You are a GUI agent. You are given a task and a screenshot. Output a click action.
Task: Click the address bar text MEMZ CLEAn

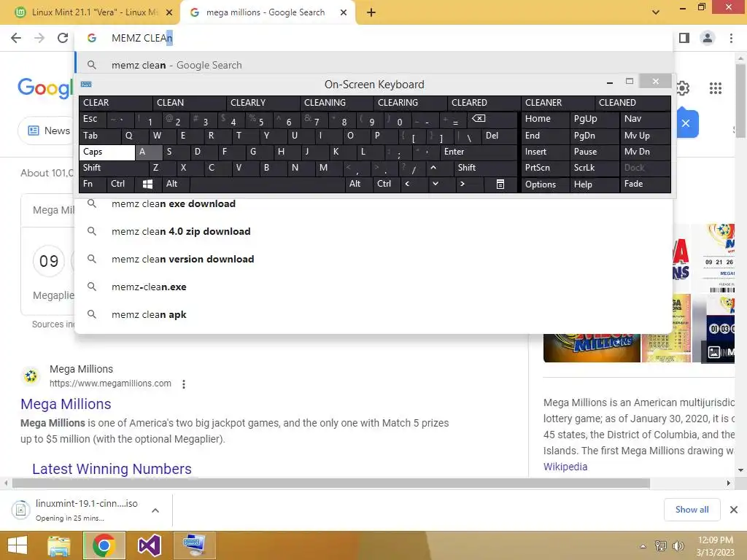[142, 38]
